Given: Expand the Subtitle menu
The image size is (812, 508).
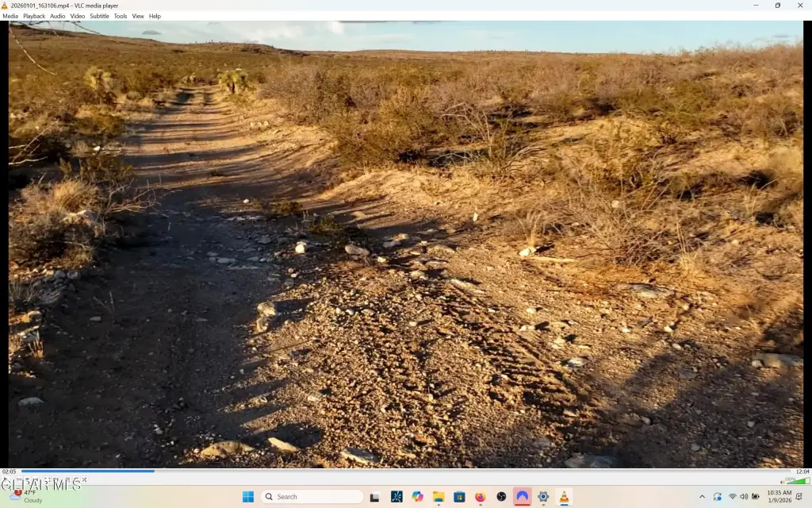Looking at the screenshot, I should click(x=99, y=16).
